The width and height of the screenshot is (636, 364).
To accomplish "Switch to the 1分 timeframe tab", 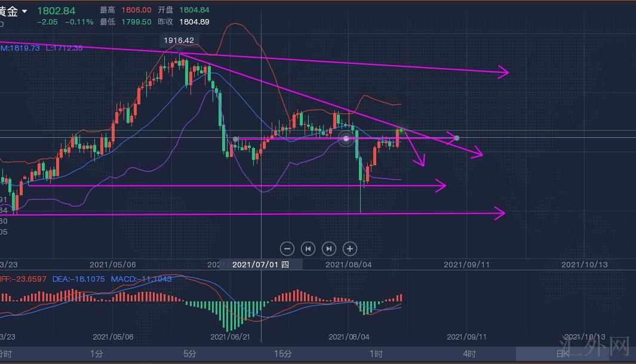I will tap(97, 354).
